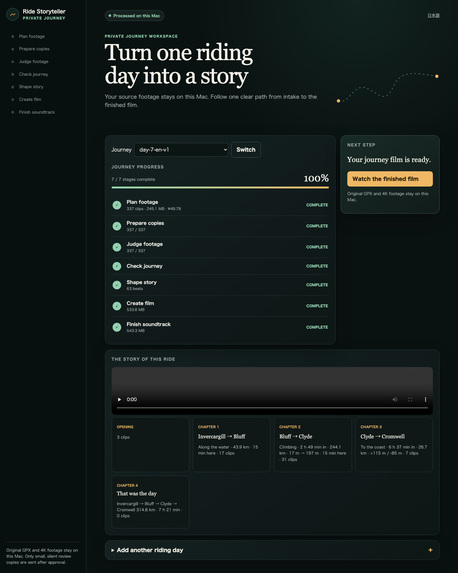The image size is (458, 573).
Task: Select Check journey in the sidebar
Action: tap(33, 74)
